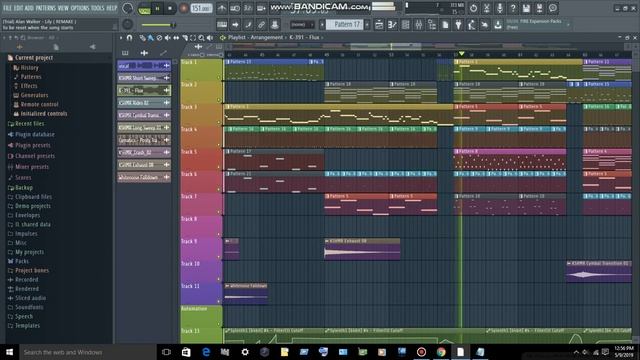Image resolution: width=640 pixels, height=360 pixels.
Task: Toggle the 3-2-1 countdown before recording
Action: coord(248,8)
